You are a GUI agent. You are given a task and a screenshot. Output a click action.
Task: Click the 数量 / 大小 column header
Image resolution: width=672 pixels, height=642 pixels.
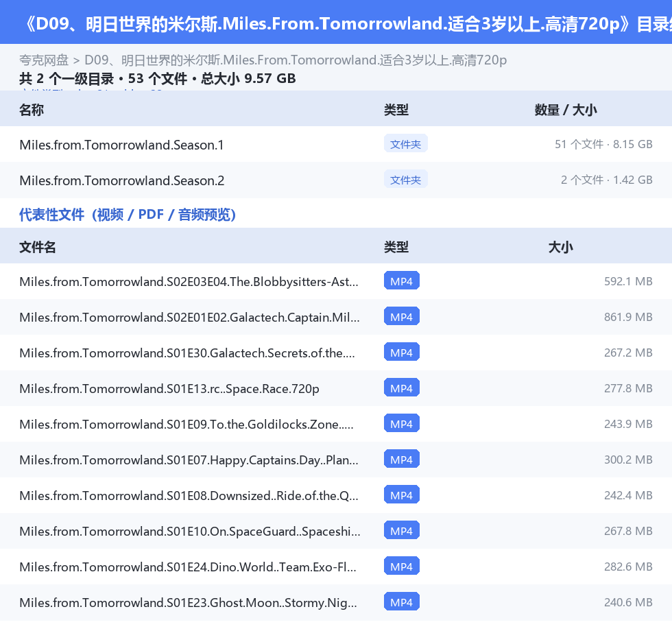[x=566, y=110]
